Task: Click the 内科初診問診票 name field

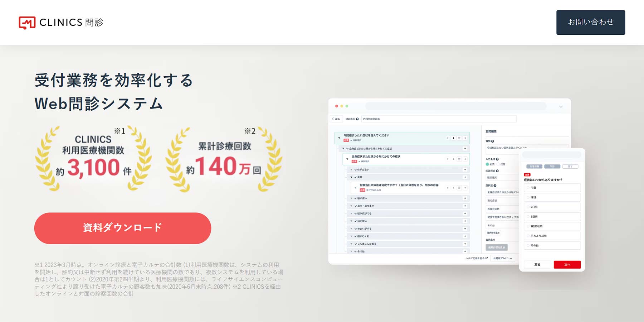Action: (439, 119)
